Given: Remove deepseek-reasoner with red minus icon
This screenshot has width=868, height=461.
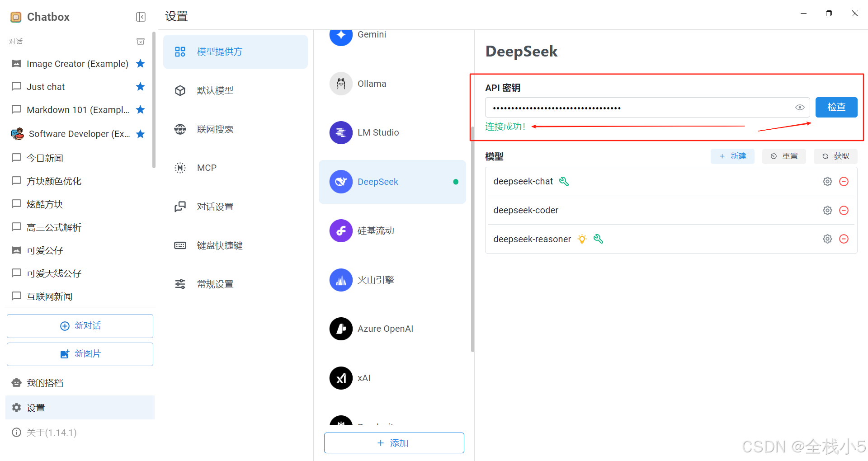Looking at the screenshot, I should click(844, 239).
